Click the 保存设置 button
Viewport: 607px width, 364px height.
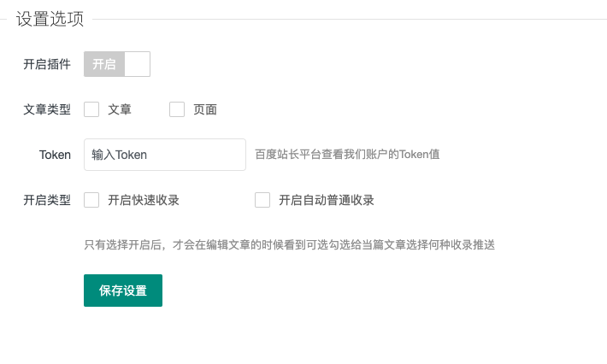click(123, 291)
